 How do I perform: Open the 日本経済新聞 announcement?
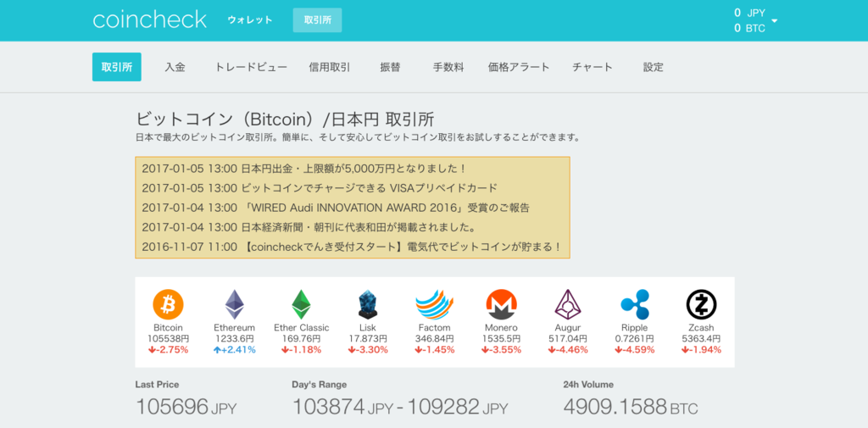click(308, 227)
